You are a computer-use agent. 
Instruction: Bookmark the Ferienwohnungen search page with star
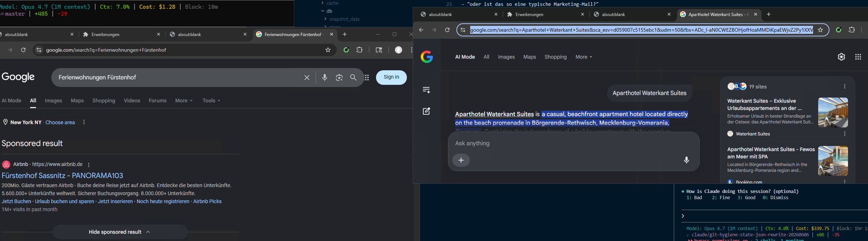[x=328, y=50]
